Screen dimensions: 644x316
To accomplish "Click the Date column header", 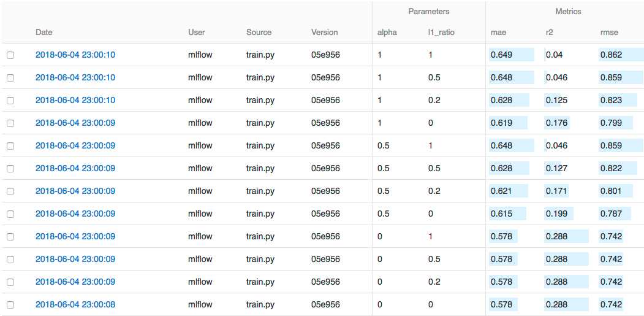I will point(44,32).
